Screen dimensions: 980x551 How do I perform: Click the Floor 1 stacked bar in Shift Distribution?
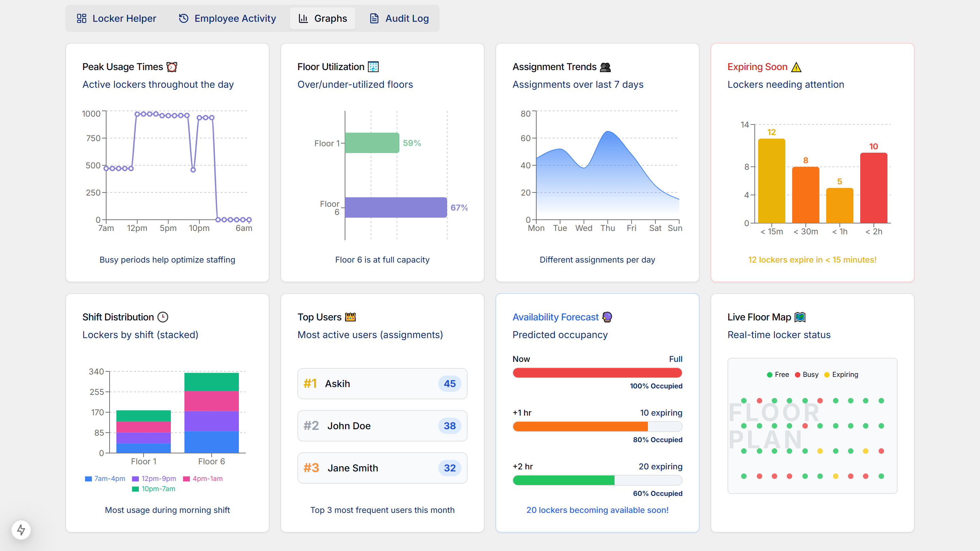pyautogui.click(x=143, y=432)
